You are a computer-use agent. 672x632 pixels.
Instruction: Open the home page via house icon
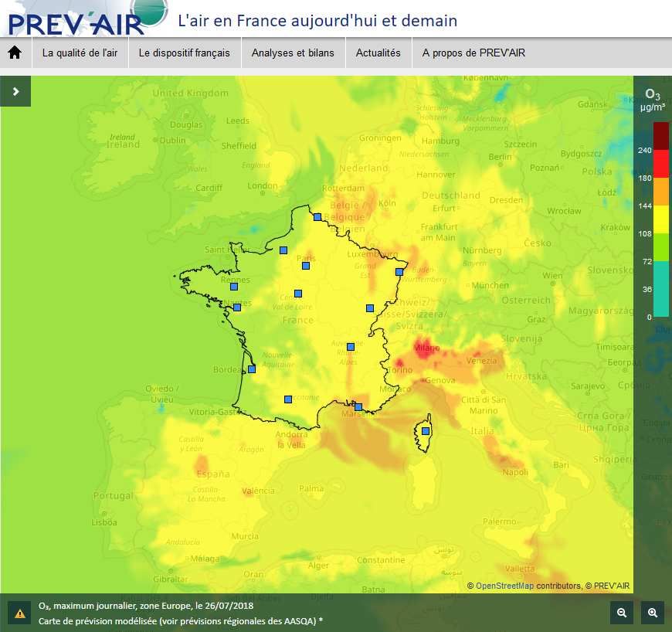coord(15,53)
